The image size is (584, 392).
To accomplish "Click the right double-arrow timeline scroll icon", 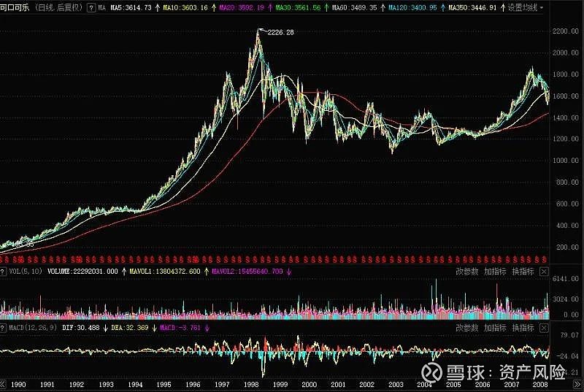I will click(577, 384).
